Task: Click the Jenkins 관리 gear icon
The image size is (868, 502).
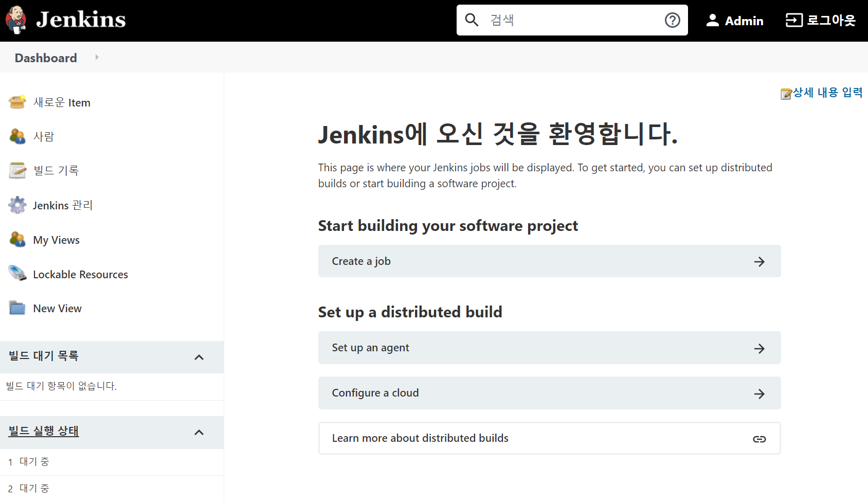Action: (17, 205)
